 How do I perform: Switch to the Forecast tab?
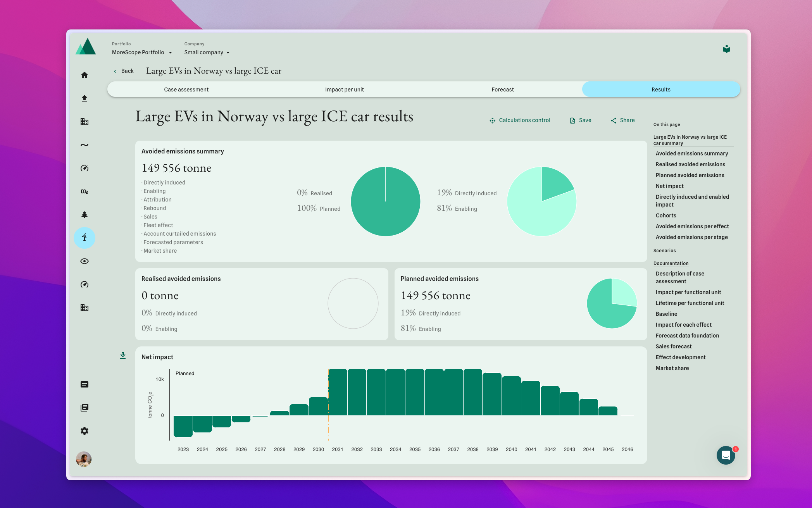click(503, 90)
